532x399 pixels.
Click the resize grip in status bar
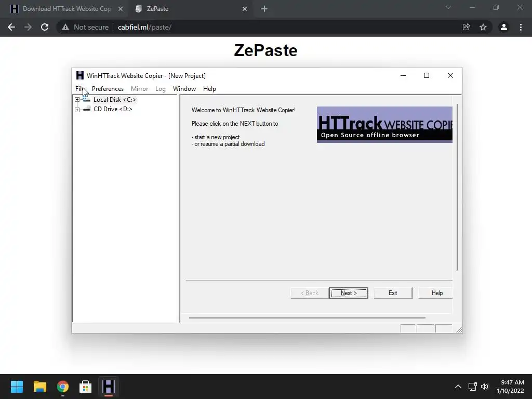tap(459, 329)
